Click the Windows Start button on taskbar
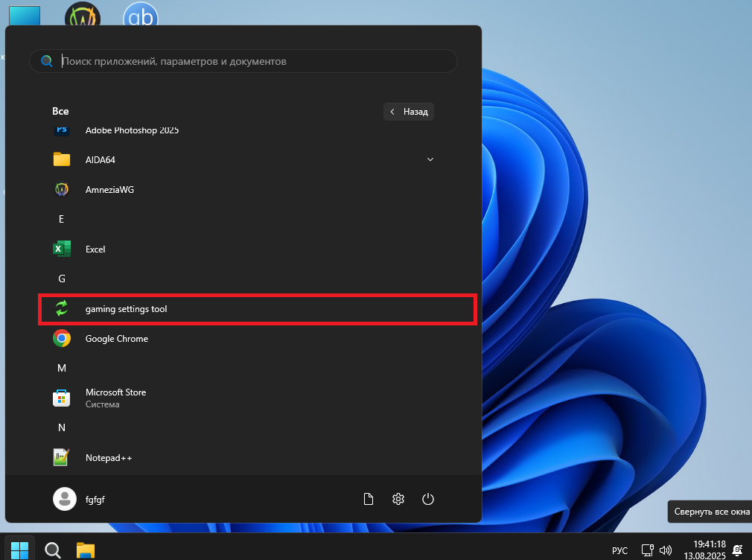Image resolution: width=752 pixels, height=560 pixels. (x=19, y=550)
